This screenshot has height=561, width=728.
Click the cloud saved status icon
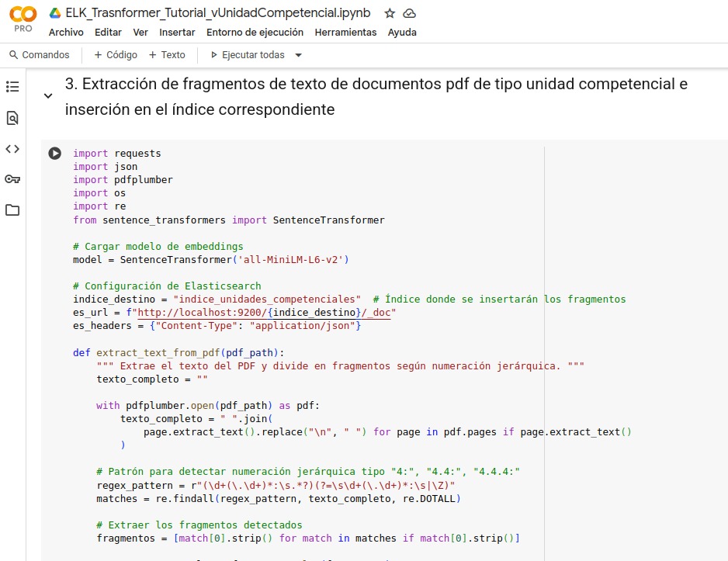409,14
